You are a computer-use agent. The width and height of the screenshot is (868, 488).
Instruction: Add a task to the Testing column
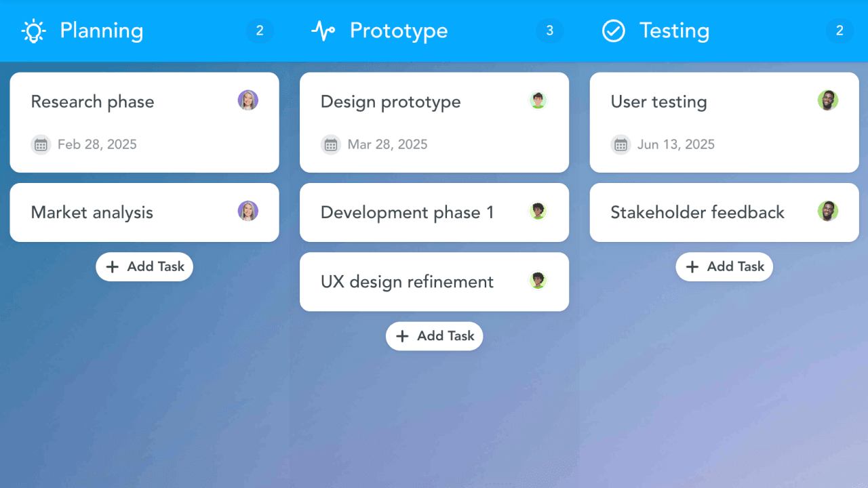click(x=724, y=267)
